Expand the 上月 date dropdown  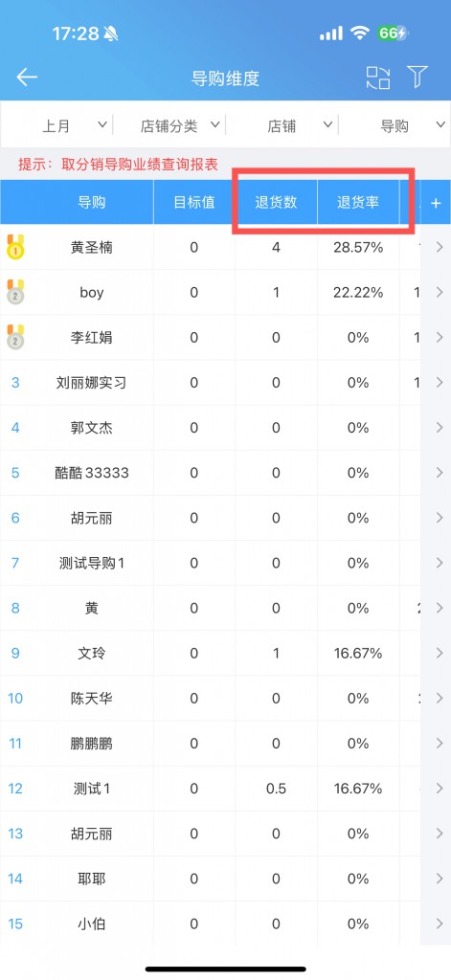(x=75, y=125)
